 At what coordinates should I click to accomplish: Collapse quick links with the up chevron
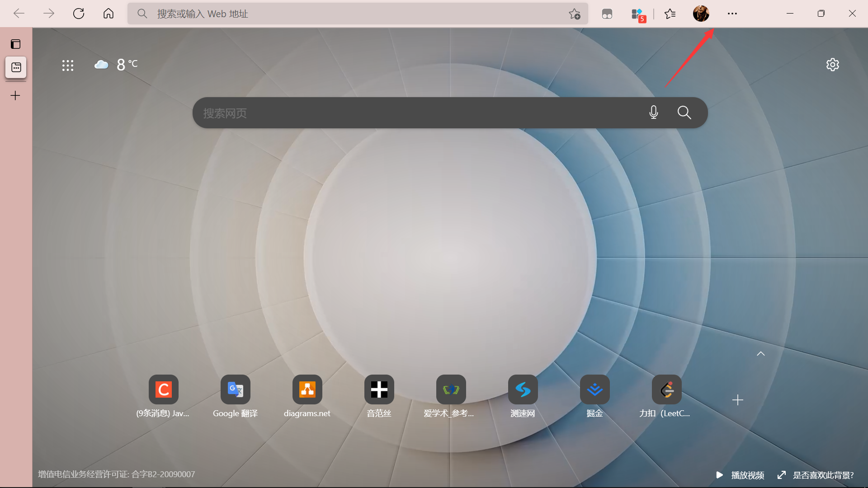tap(761, 354)
